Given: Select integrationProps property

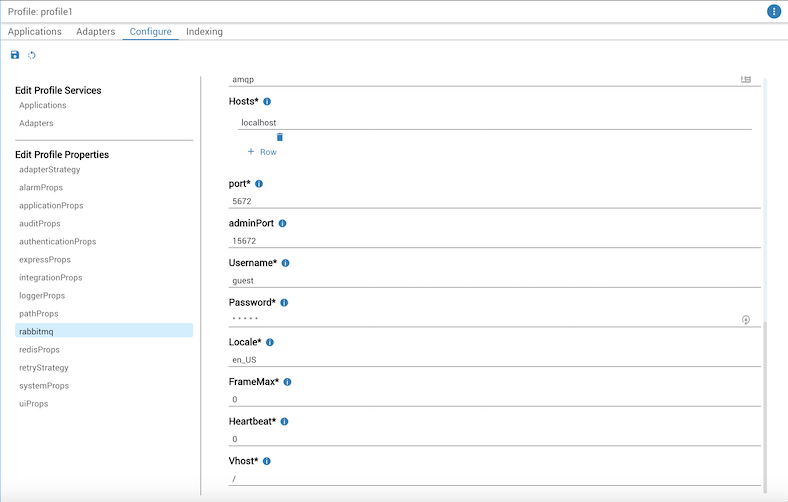Looking at the screenshot, I should coord(51,278).
